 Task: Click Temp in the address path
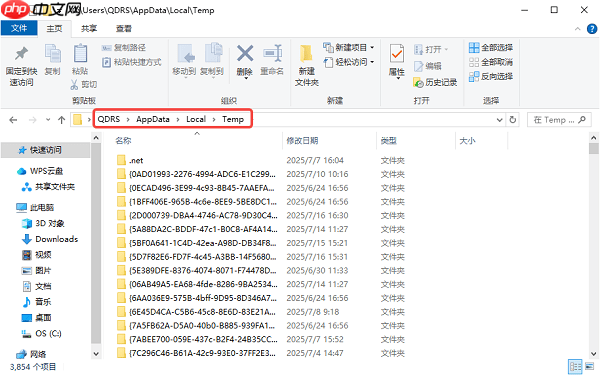[233, 119]
